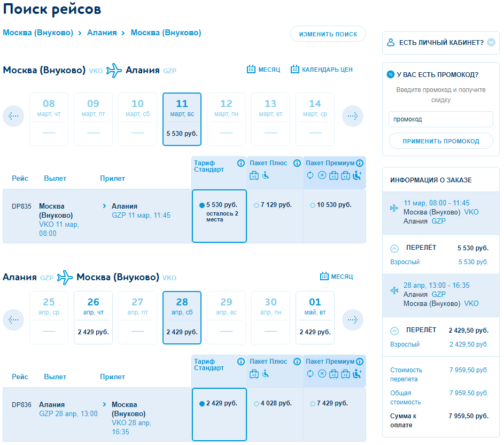Select return date 26 апр, чт
504x445 pixels.
click(x=93, y=317)
